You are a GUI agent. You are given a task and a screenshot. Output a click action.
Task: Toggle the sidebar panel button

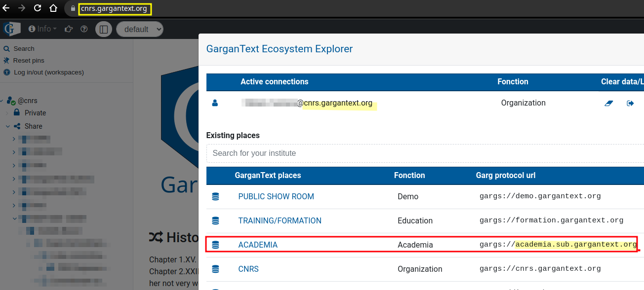[104, 29]
